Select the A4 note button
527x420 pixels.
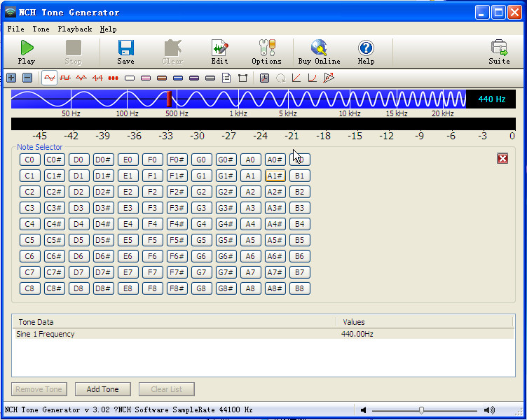250,224
